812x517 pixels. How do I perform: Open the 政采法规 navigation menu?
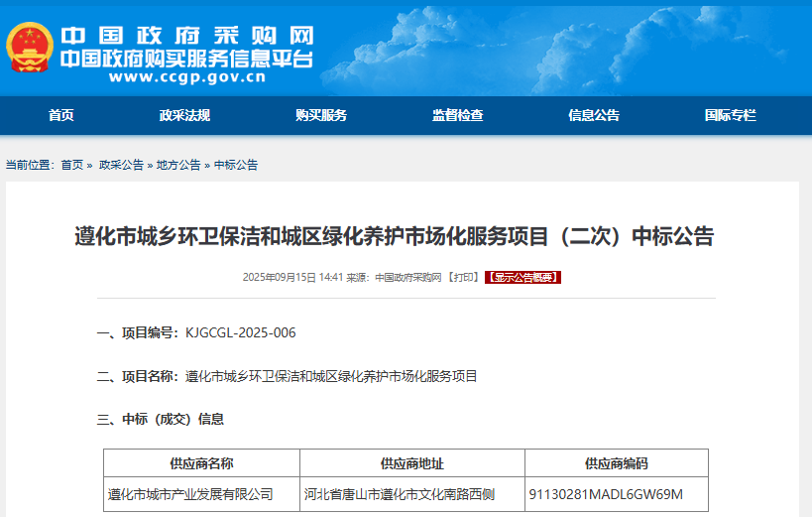184,115
